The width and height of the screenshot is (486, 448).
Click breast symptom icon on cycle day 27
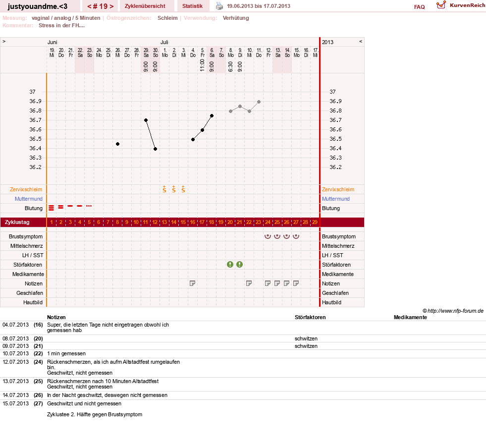(x=296, y=236)
